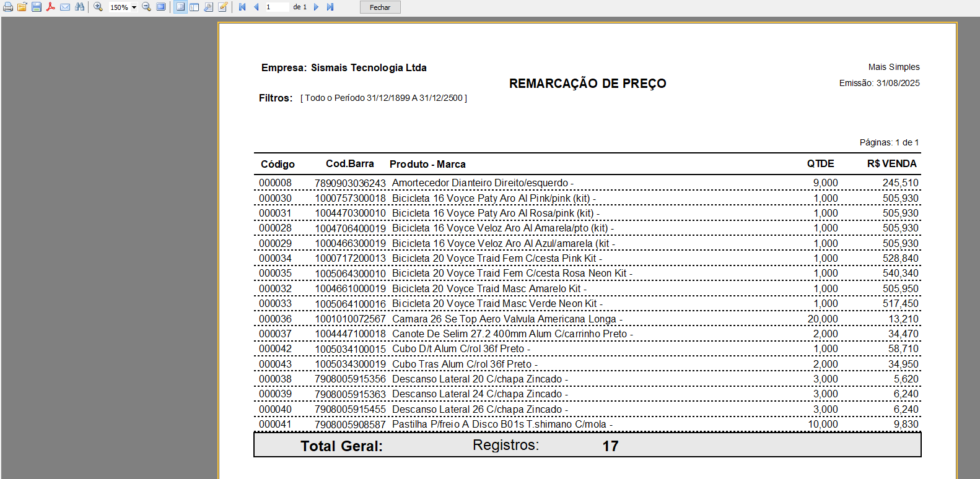Click the page number input field

click(276, 7)
